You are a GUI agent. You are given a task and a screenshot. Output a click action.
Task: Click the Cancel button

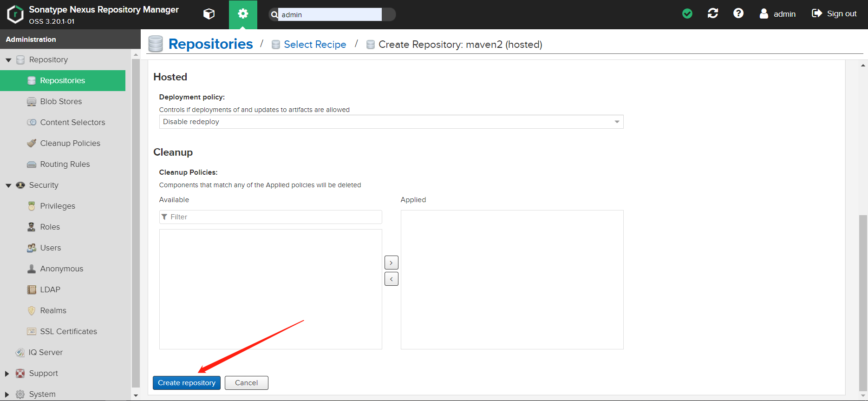[247, 383]
